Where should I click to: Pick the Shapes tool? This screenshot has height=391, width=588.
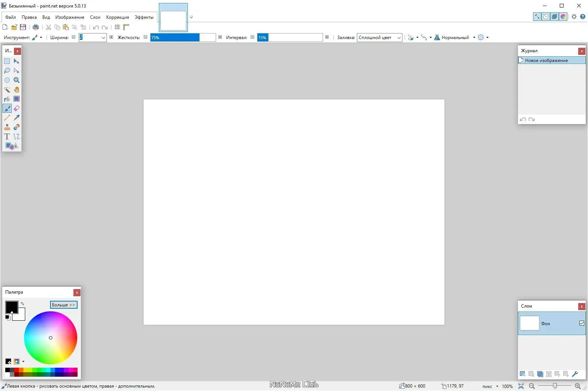tap(12, 146)
